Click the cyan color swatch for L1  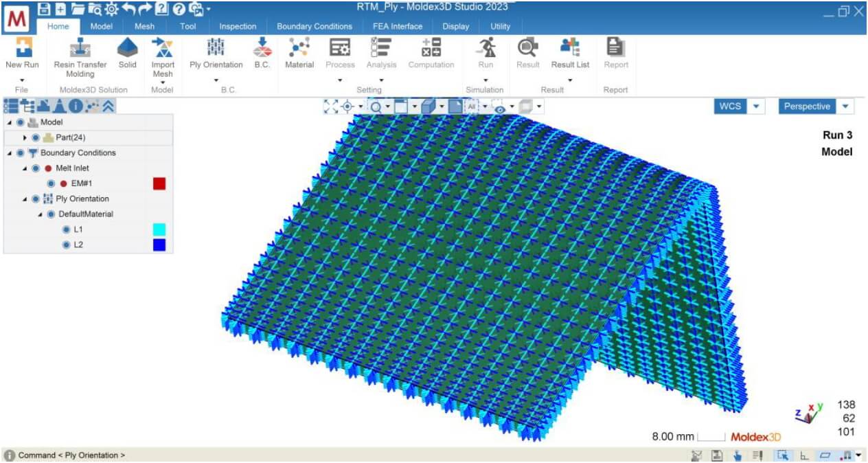point(159,229)
